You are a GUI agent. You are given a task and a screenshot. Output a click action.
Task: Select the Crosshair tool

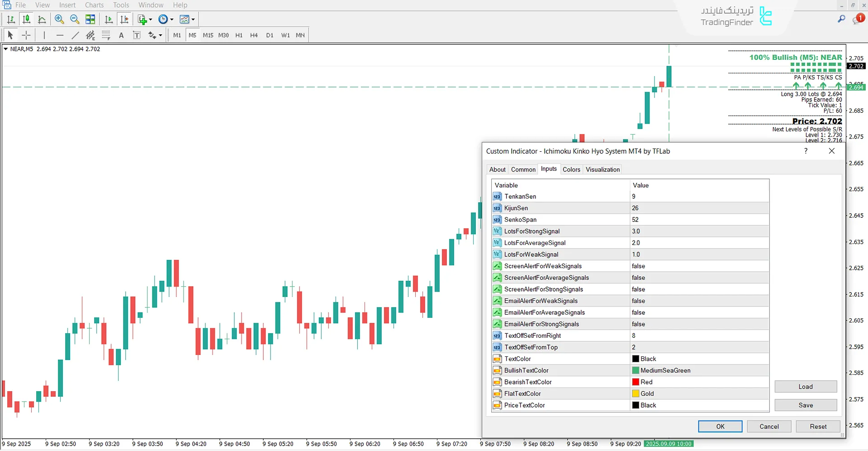[x=26, y=35]
